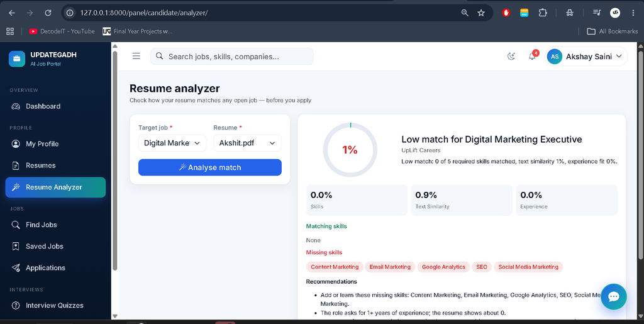Open the yellow extension icon in the toolbar
This screenshot has width=644, height=324.
524,13
